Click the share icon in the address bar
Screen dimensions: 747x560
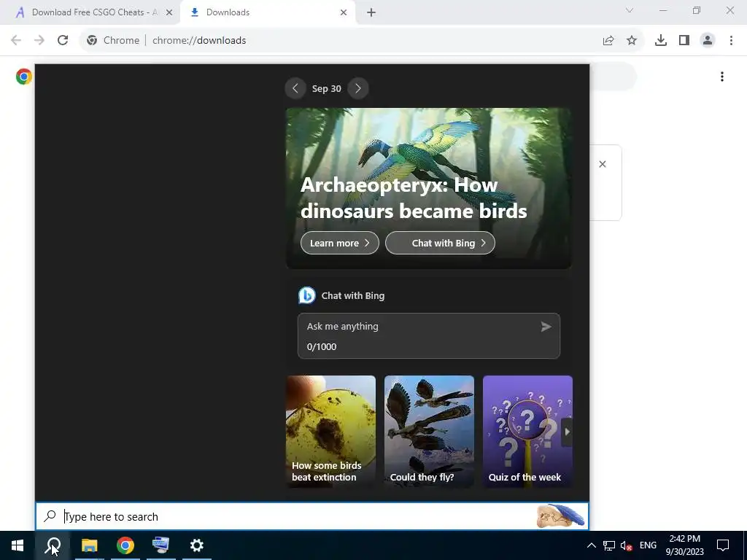[x=608, y=41]
